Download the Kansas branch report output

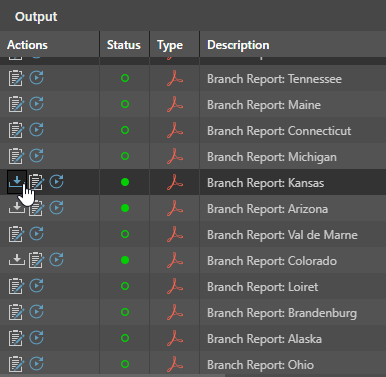(x=16, y=182)
